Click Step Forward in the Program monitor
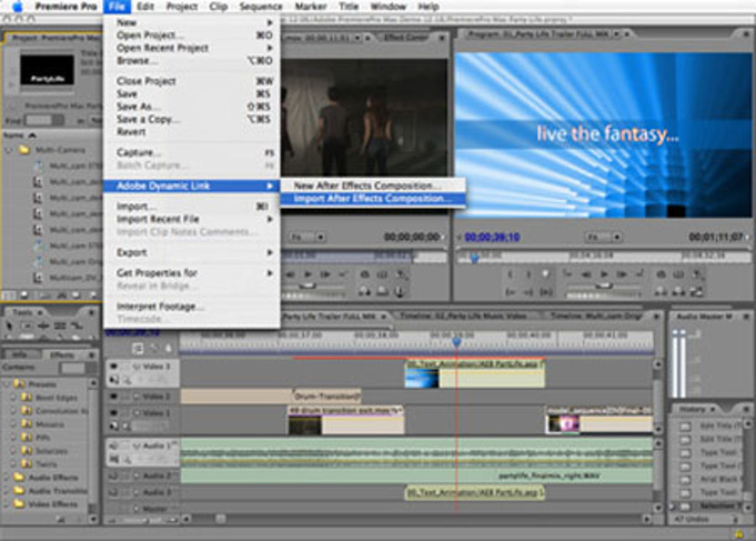 tap(623, 273)
